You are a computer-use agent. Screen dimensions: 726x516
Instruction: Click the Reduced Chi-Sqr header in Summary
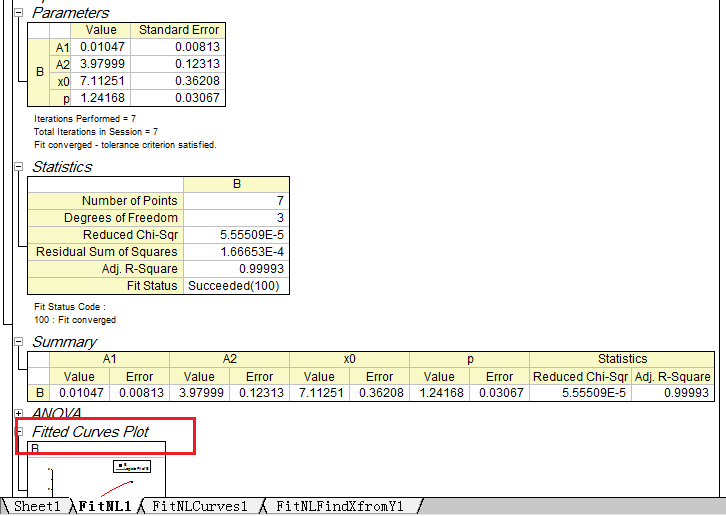point(580,377)
